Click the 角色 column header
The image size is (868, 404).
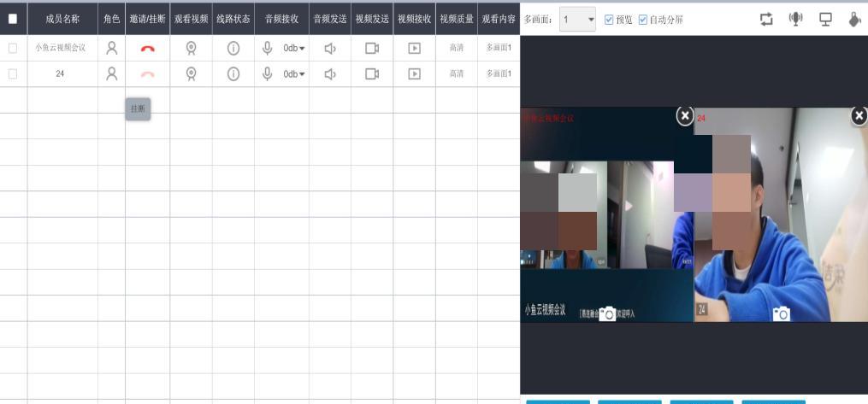pyautogui.click(x=112, y=19)
